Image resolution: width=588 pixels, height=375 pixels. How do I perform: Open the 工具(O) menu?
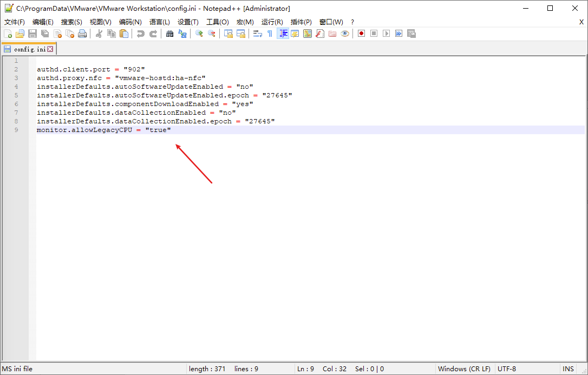(x=218, y=22)
